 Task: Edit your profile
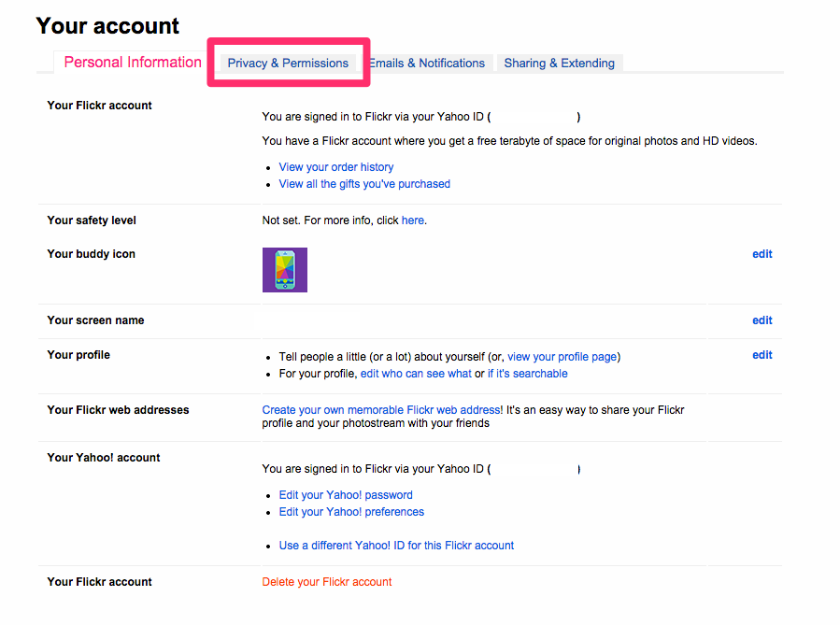762,355
